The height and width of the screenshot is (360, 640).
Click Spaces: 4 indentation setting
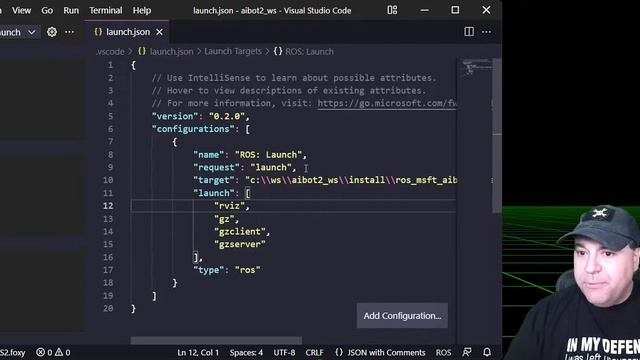(x=246, y=352)
